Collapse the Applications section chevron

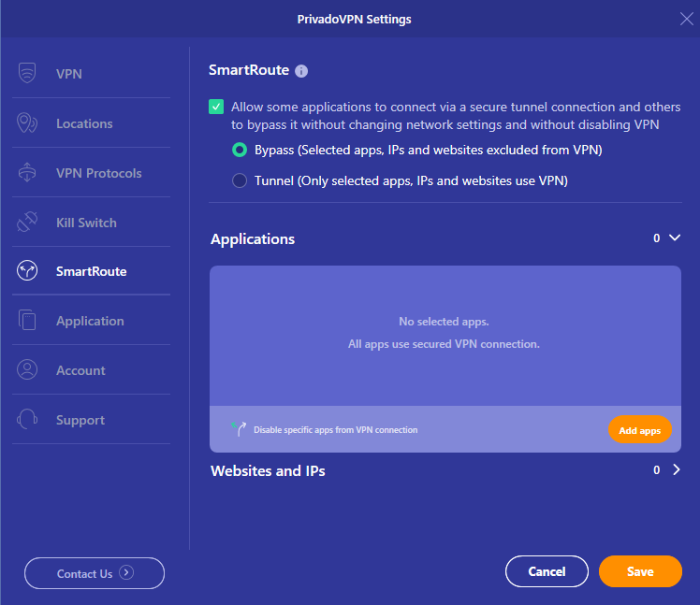tap(675, 238)
